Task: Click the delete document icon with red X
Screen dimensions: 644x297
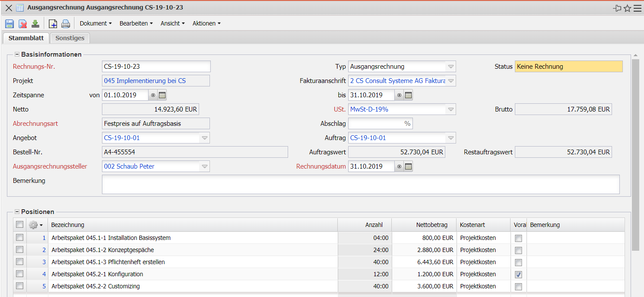Action: 22,24
